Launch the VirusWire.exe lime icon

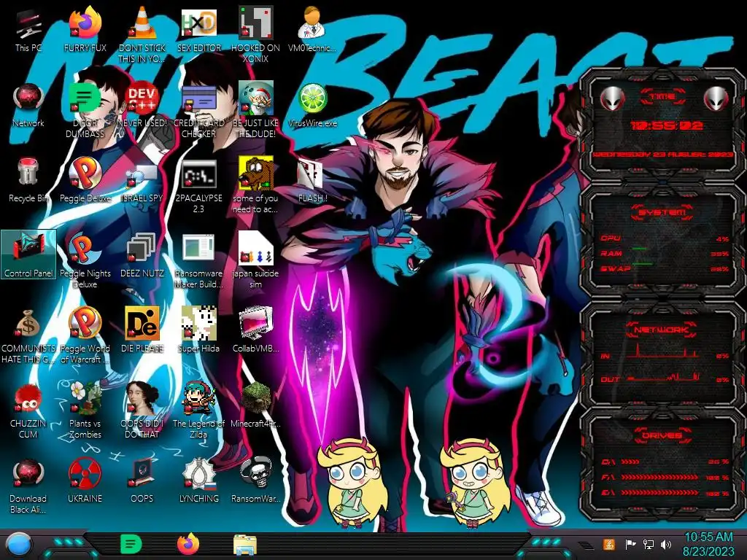click(x=312, y=106)
